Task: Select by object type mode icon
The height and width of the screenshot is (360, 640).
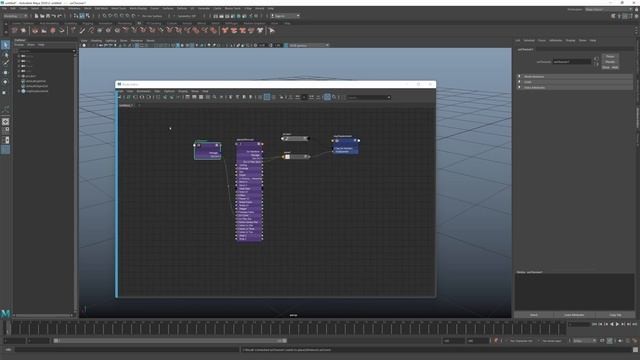Action: tap(82, 16)
